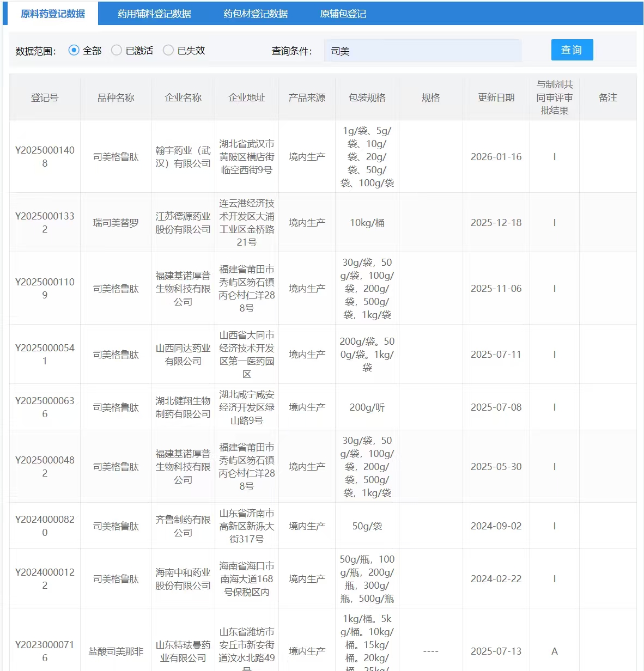Click address 山西省大同市经济技术开发区第一医药园区

247,355
